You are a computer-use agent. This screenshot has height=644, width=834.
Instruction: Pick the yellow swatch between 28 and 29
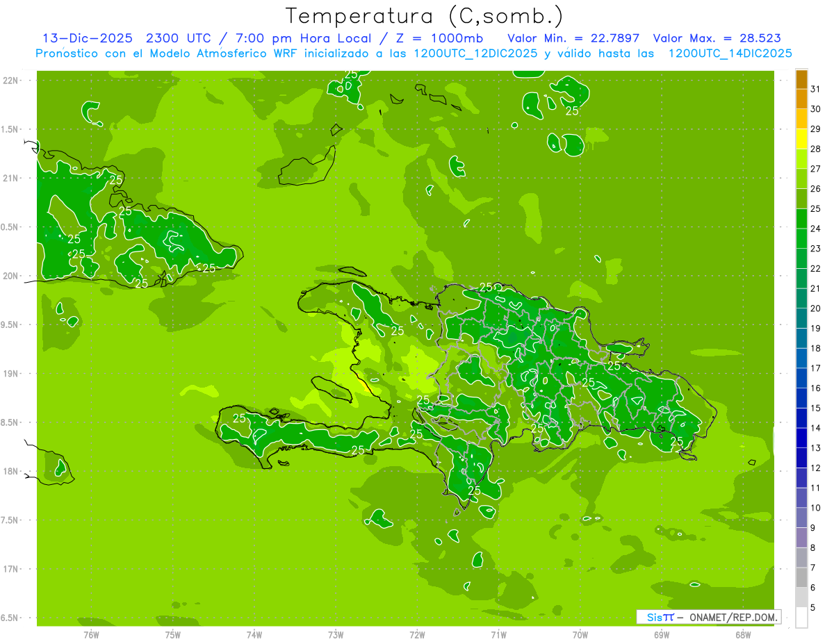pos(801,139)
